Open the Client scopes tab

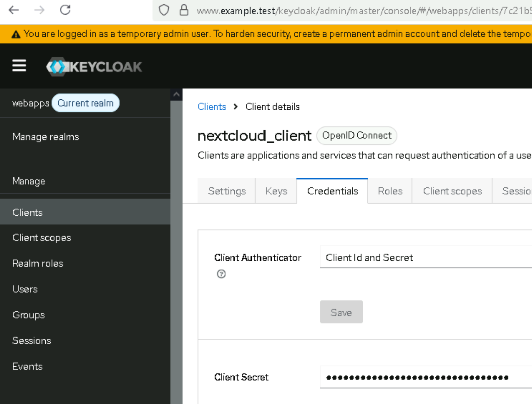point(452,191)
